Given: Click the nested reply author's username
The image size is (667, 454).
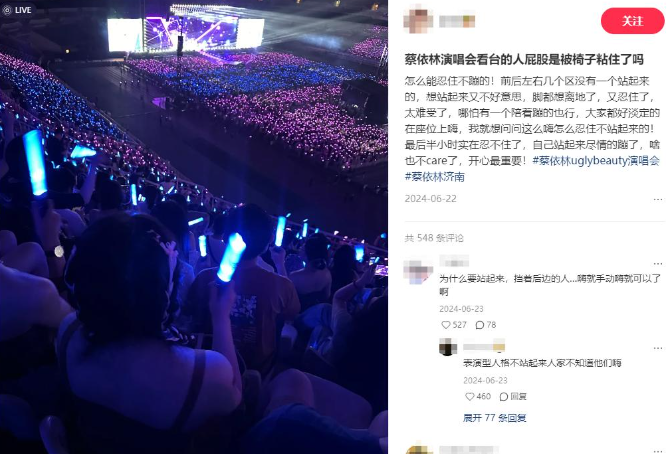Looking at the screenshot, I should [x=484, y=346].
